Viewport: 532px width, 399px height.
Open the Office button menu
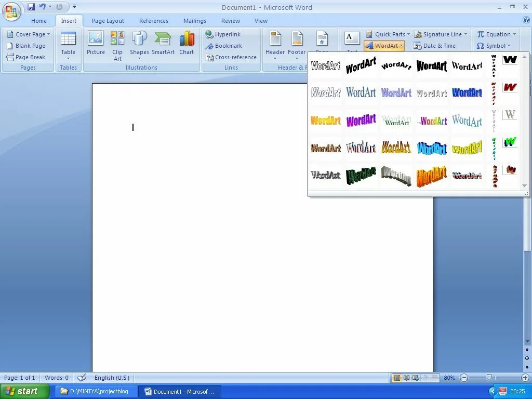click(x=11, y=11)
